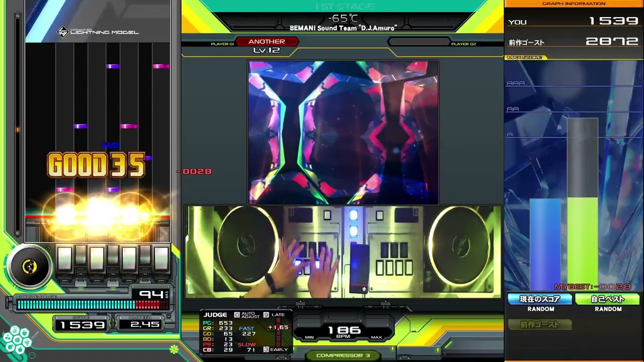The height and width of the screenshot is (362, 644).
Task: Click the BD 13 judge count
Action: click(218, 339)
